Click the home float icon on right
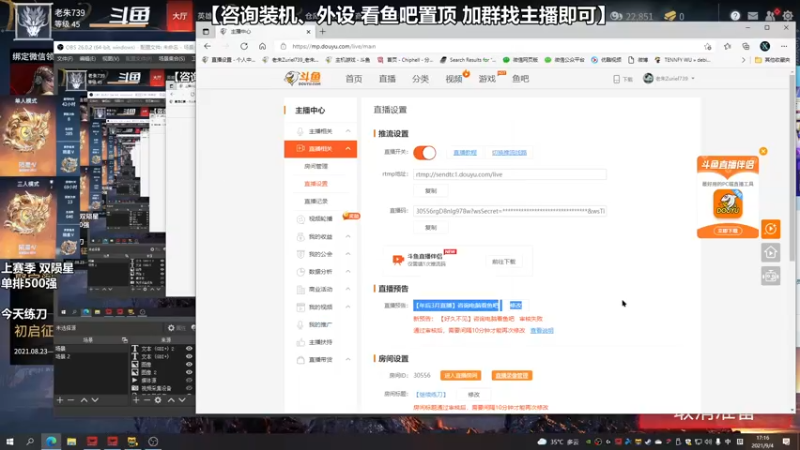 (771, 252)
